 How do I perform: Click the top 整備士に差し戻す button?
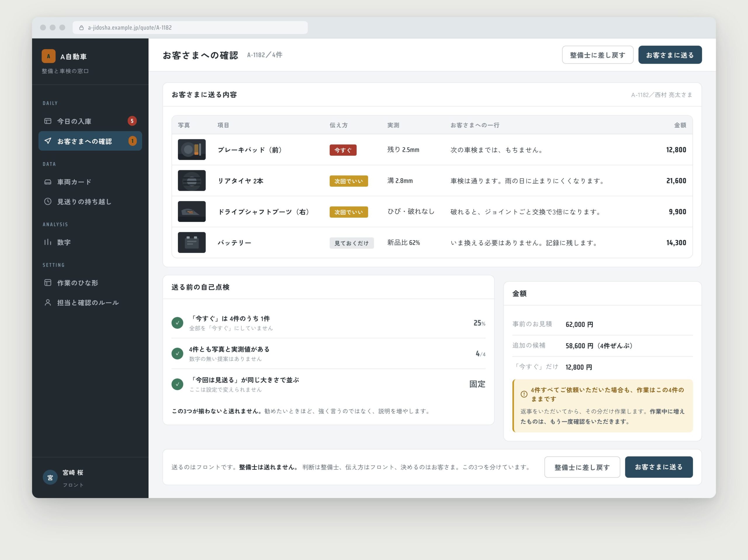tap(598, 55)
